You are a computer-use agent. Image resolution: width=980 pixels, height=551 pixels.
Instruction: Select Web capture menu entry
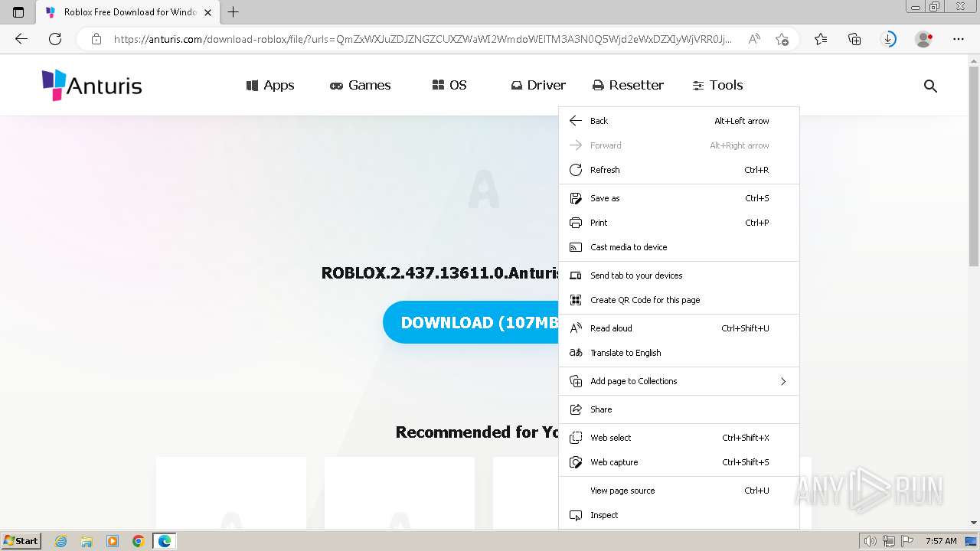(x=679, y=462)
